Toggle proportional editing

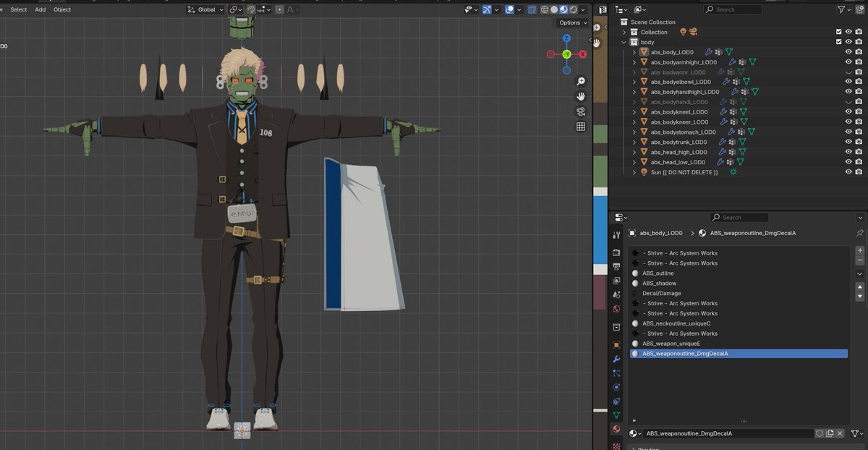tap(279, 9)
